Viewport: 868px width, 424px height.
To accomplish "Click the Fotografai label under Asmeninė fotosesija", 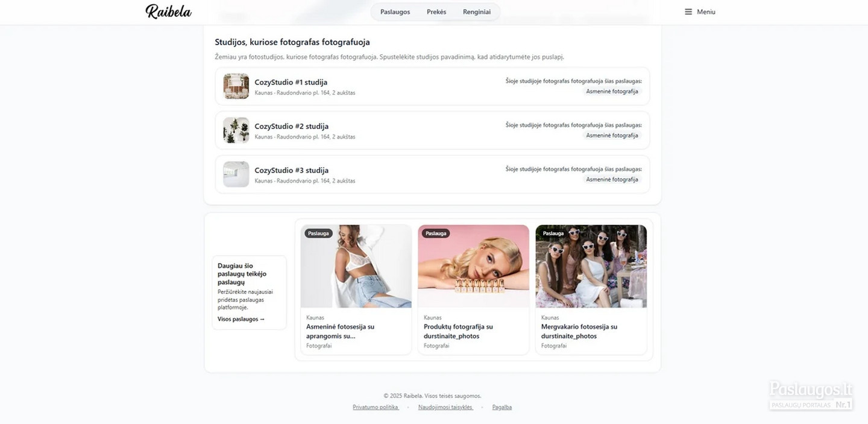I will point(319,346).
